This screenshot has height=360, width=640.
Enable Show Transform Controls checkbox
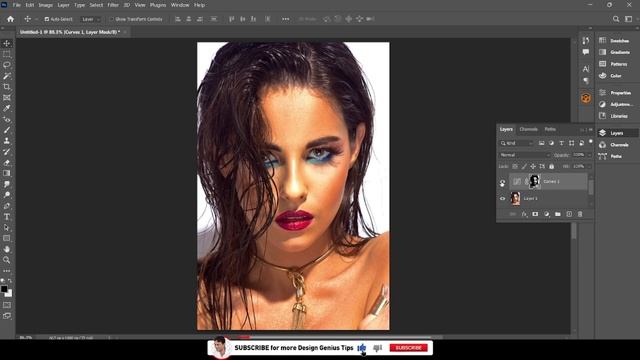click(111, 19)
